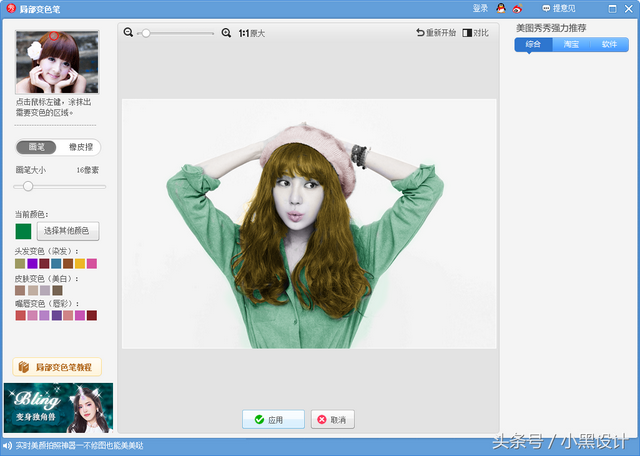The image size is (640, 456).
Task: Click the QQ penguin login icon
Action: pyautogui.click(x=501, y=8)
